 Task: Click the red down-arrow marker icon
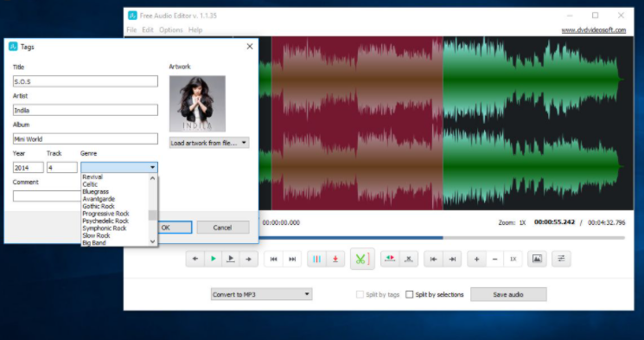[335, 259]
